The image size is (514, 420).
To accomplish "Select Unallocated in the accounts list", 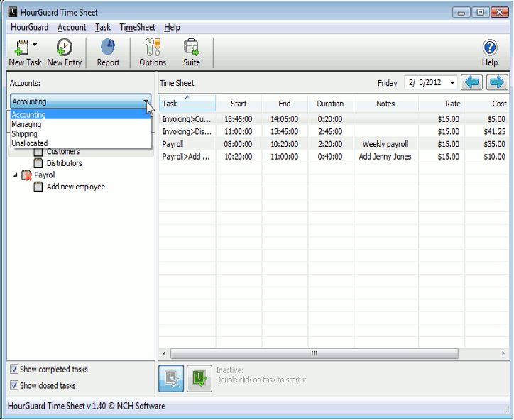I will coord(81,143).
